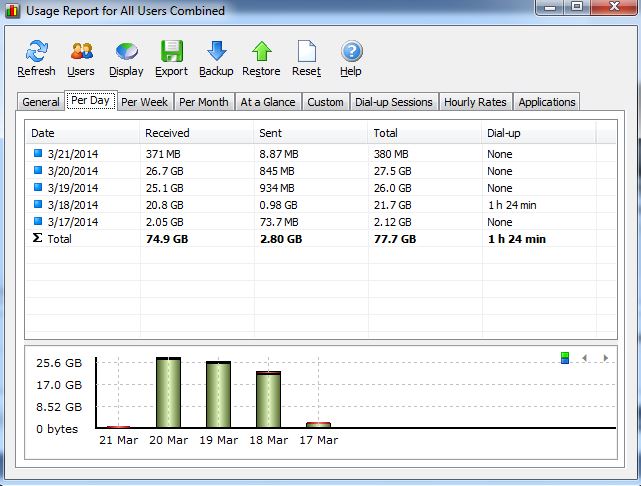Click the Export floppy disk icon
The image size is (641, 486).
click(172, 51)
